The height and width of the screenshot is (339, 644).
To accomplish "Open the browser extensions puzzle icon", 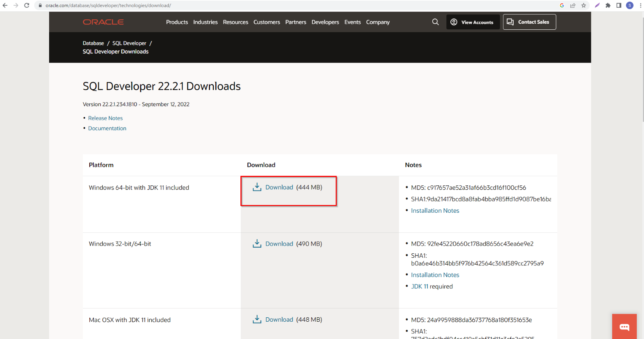I will click(x=608, y=5).
